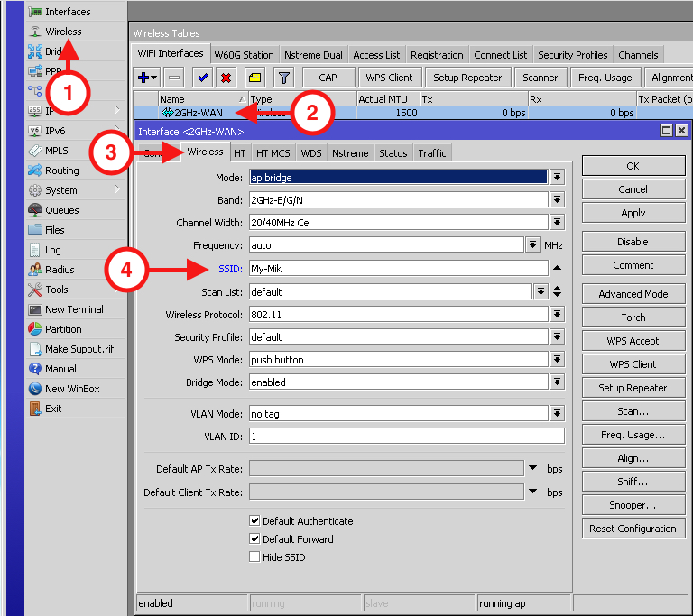Viewport: 693px width, 616px height.
Task: Open the Access List tab
Action: (376, 55)
